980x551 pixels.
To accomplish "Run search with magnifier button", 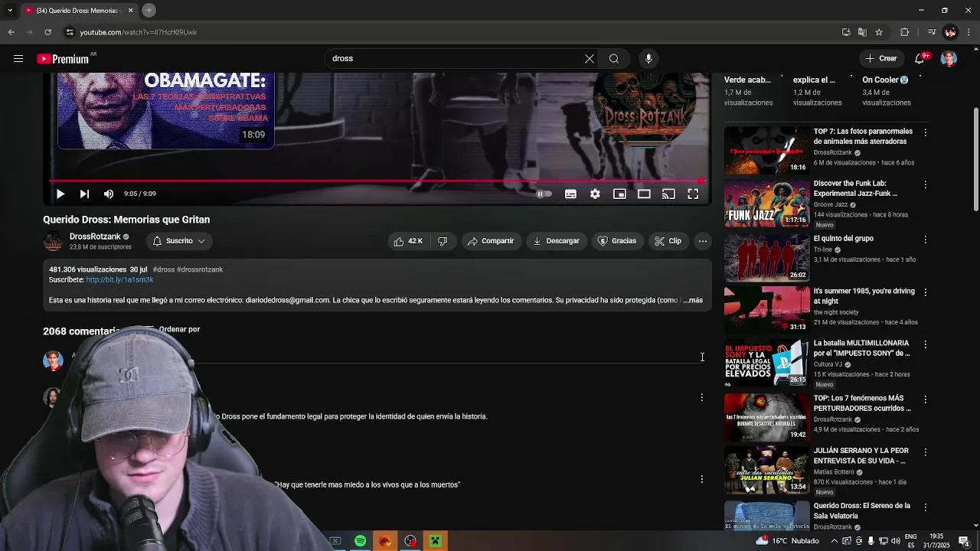I will pos(614,58).
